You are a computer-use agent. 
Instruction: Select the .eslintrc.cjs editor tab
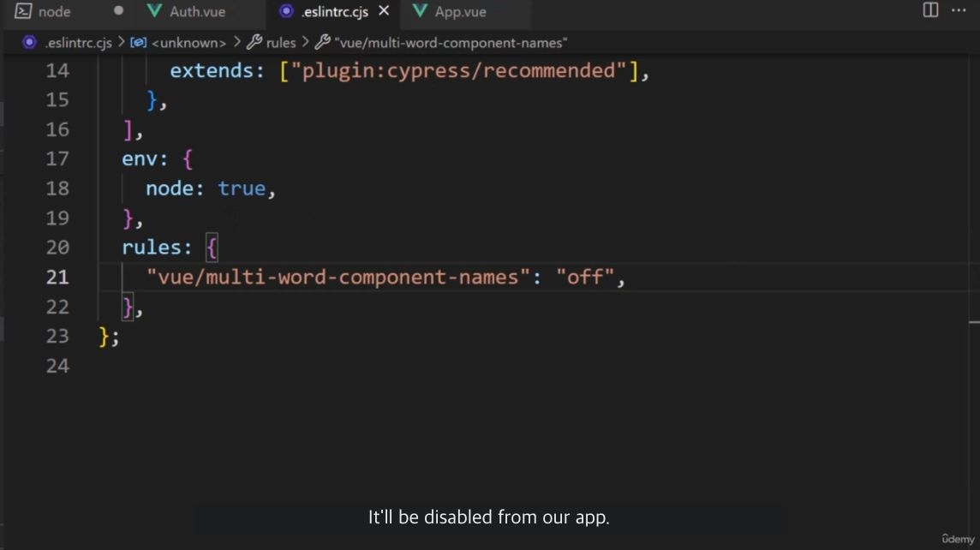pos(334,12)
